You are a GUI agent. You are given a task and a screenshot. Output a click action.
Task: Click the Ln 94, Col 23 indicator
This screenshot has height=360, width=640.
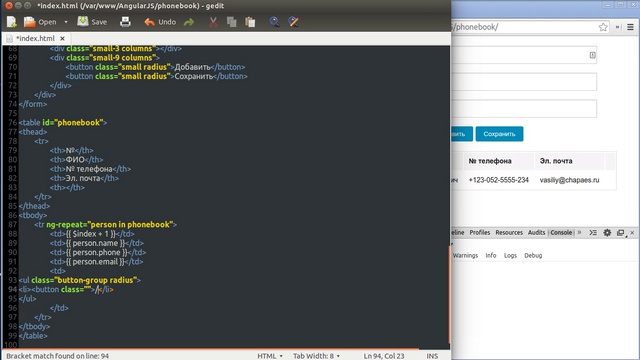coord(384,356)
